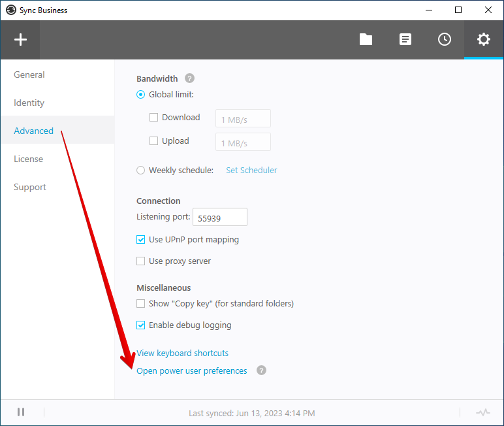Image resolution: width=504 pixels, height=426 pixels.
Task: Open the notes list icon in toolbar
Action: (405, 40)
